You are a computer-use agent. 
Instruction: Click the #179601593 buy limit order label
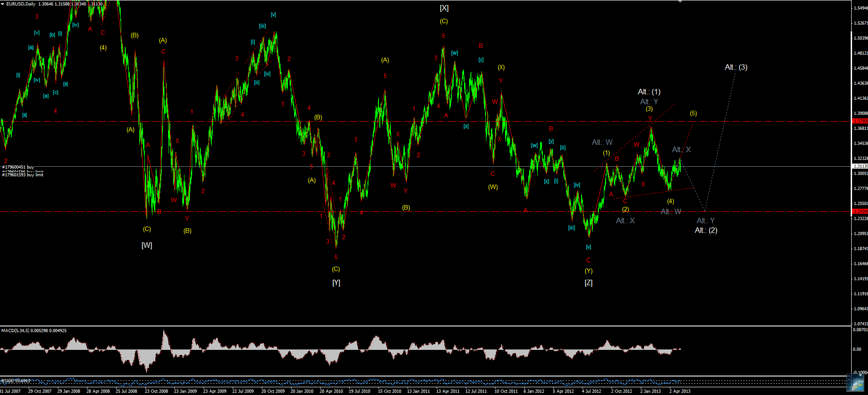[x=22, y=175]
